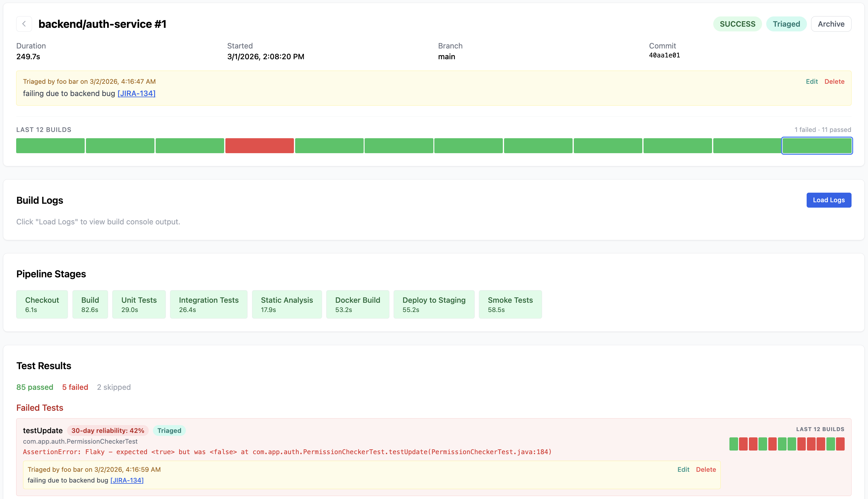Select the Unit Tests pipeline stage

click(x=139, y=304)
